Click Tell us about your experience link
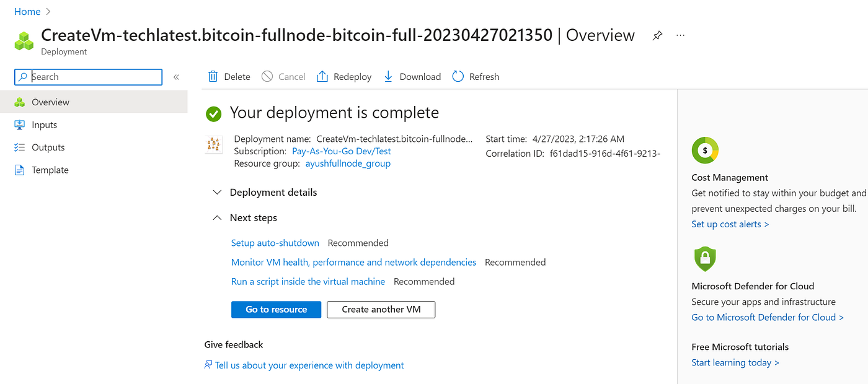The height and width of the screenshot is (384, 868). tap(309, 365)
